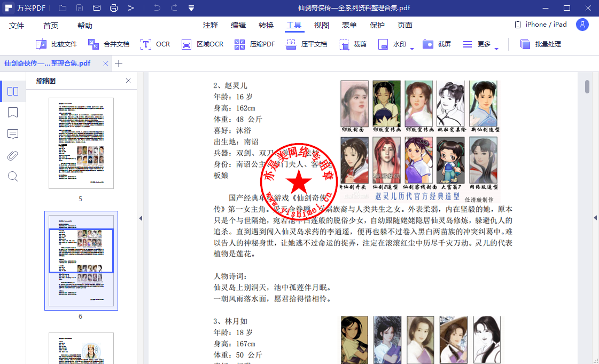
Task: Send PDF by email envelope icon
Action: 97,8
